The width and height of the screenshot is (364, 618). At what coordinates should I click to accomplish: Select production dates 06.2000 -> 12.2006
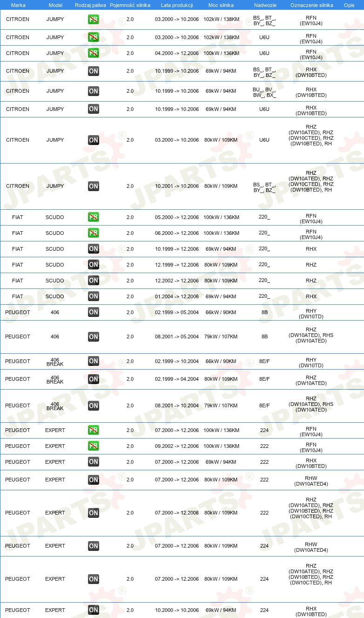point(177,233)
